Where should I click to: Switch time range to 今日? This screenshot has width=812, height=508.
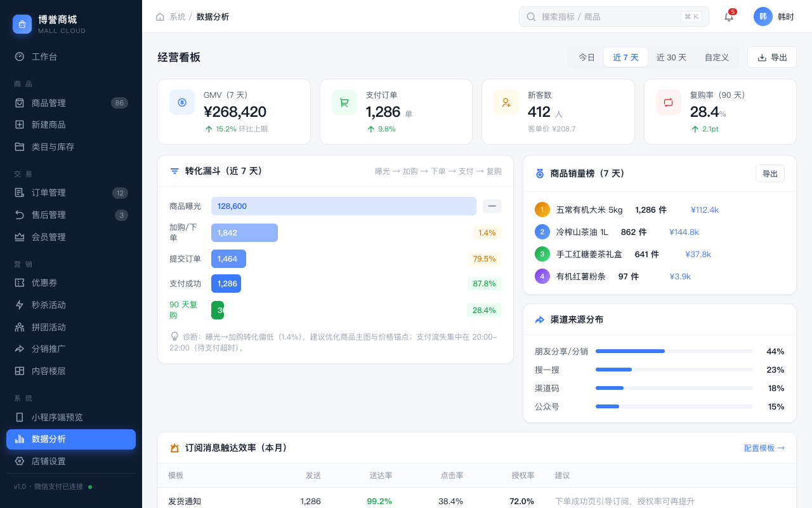tap(587, 57)
